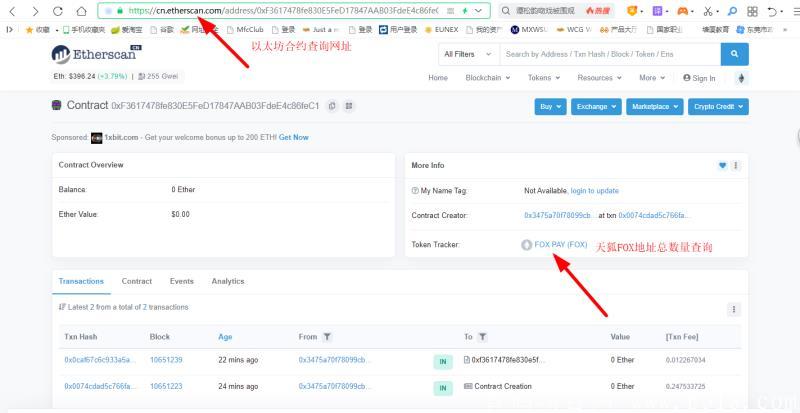Reload the page with browser refresh
Screen dimensions: 800x413
click(x=57, y=11)
